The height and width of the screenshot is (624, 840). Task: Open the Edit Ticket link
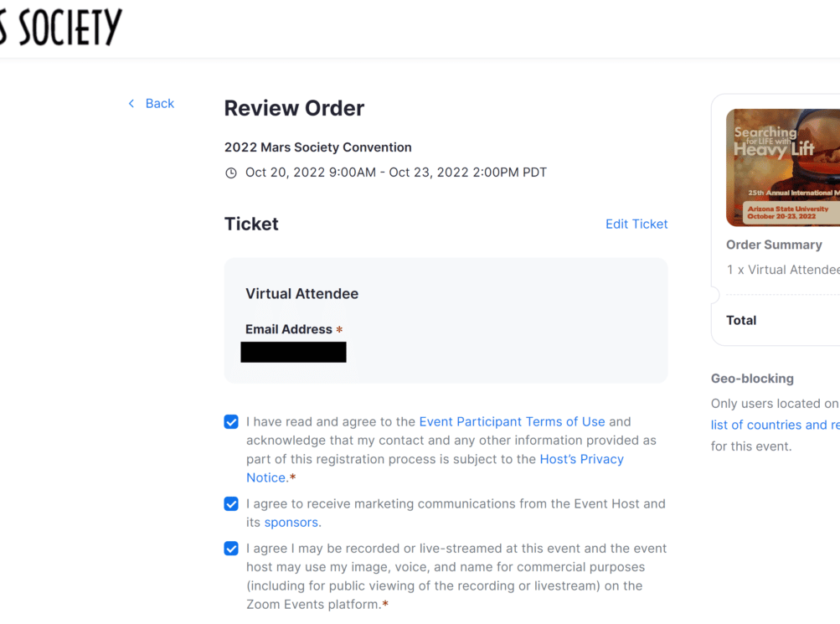tap(636, 224)
